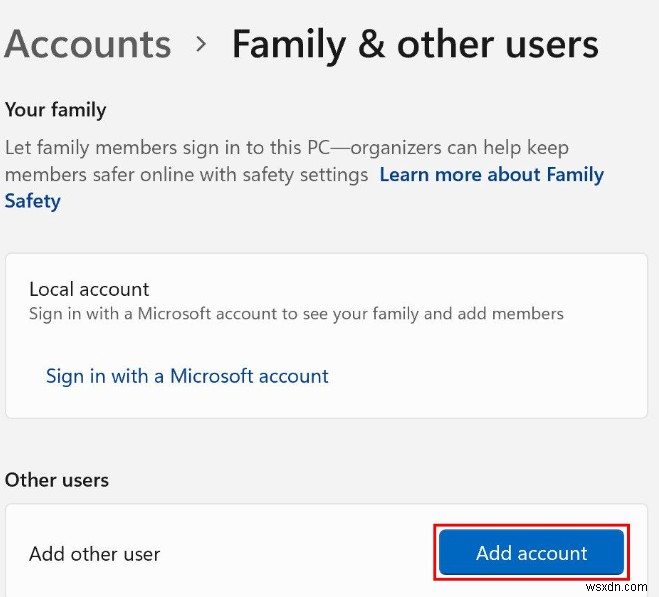The height and width of the screenshot is (597, 659).
Task: Go back to the Accounts breadcrumb
Action: 88,45
